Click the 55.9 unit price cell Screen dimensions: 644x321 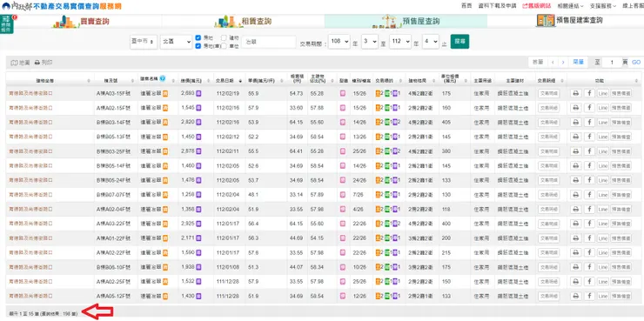click(x=253, y=94)
